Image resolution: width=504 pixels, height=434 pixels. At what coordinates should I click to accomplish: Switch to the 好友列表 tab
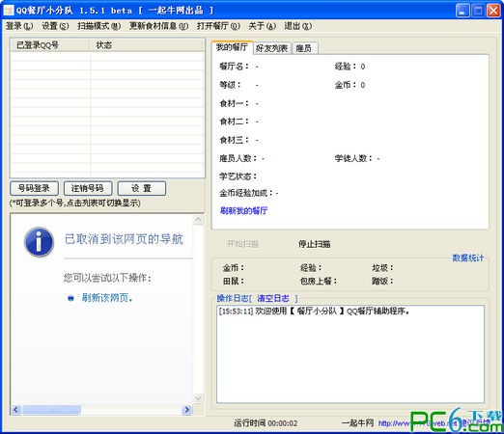pos(272,48)
